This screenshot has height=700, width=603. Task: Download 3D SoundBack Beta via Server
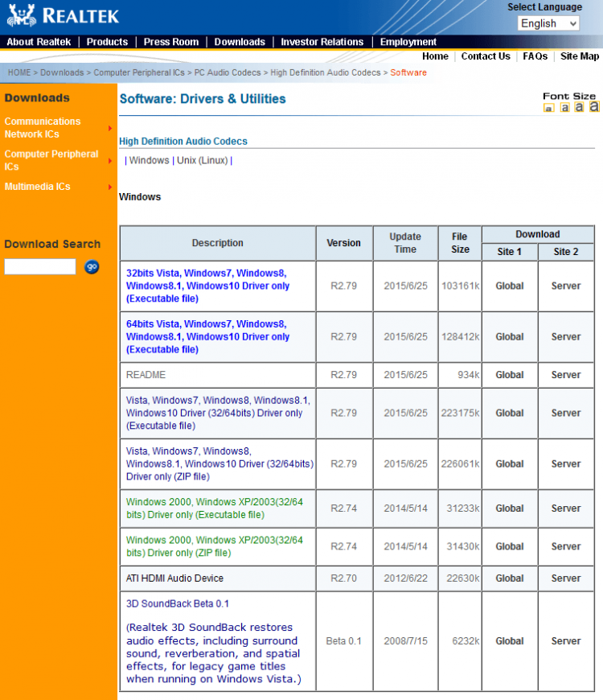click(565, 641)
